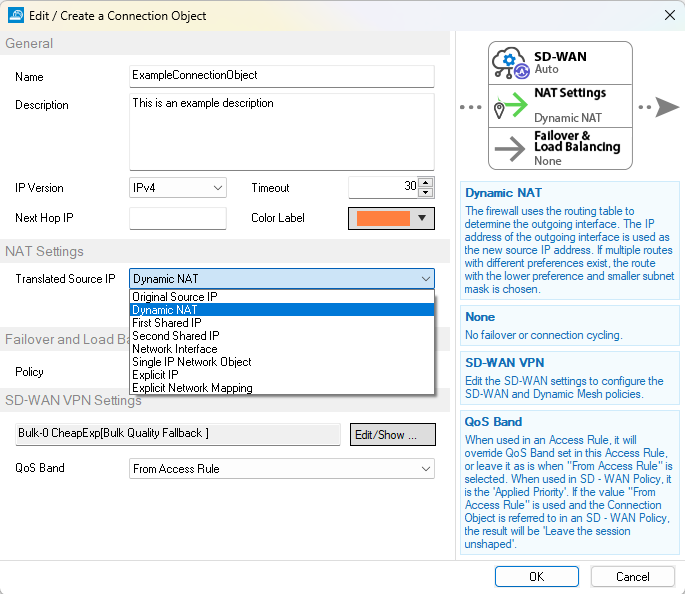
Task: Click the SD-WAN cloud gear icon
Action: click(510, 63)
